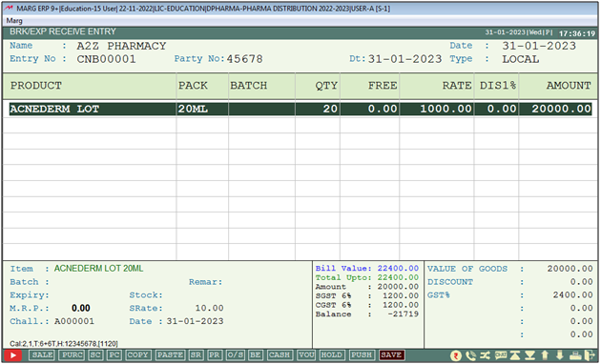The height and width of the screenshot is (364, 601).
Task: Click the SALE button in bottom bar
Action: coord(42,355)
